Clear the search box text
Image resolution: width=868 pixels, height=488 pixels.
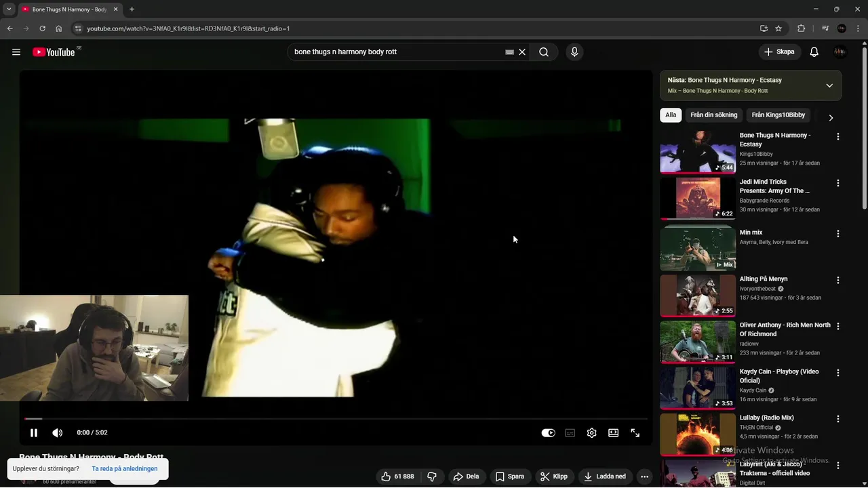click(522, 52)
